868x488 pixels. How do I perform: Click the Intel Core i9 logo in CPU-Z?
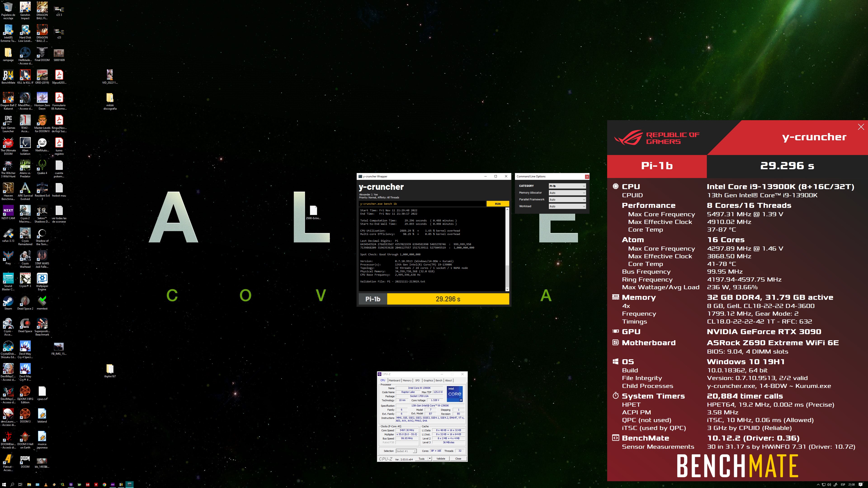[x=455, y=394]
